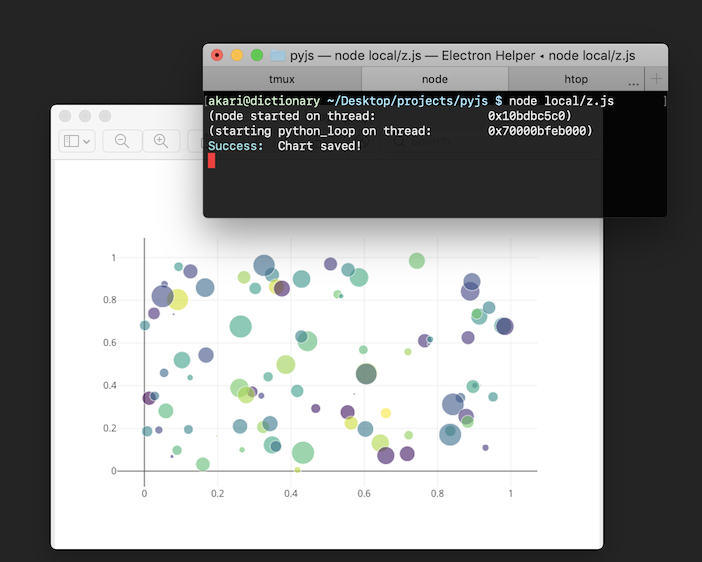Click the zoom out magnifier icon
This screenshot has height=562, width=702.
click(122, 141)
